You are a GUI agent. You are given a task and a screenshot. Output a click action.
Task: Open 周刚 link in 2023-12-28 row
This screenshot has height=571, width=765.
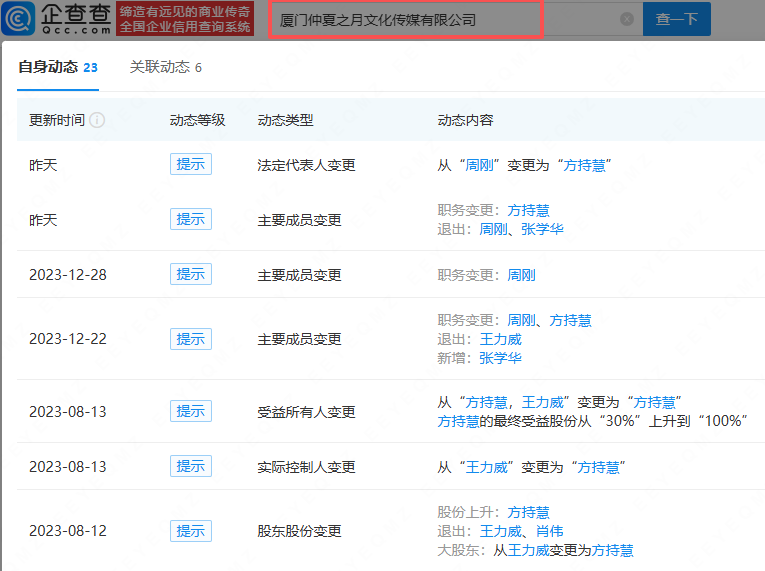click(x=521, y=275)
